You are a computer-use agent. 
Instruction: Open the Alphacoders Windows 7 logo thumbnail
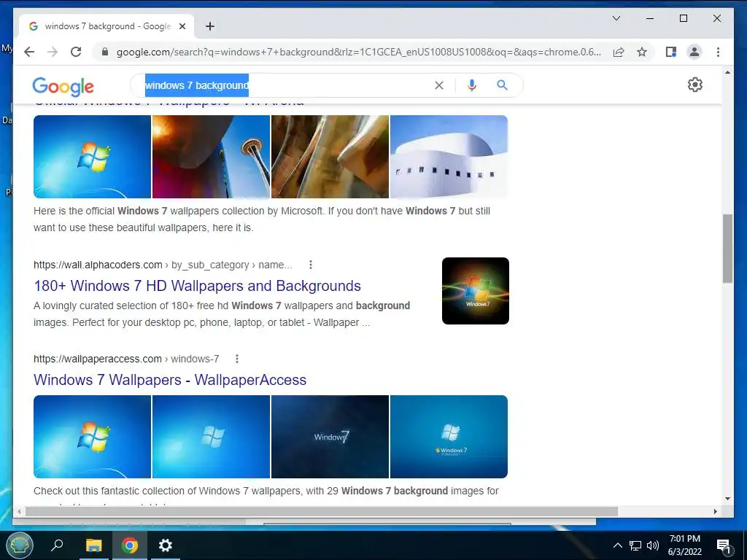tap(476, 291)
